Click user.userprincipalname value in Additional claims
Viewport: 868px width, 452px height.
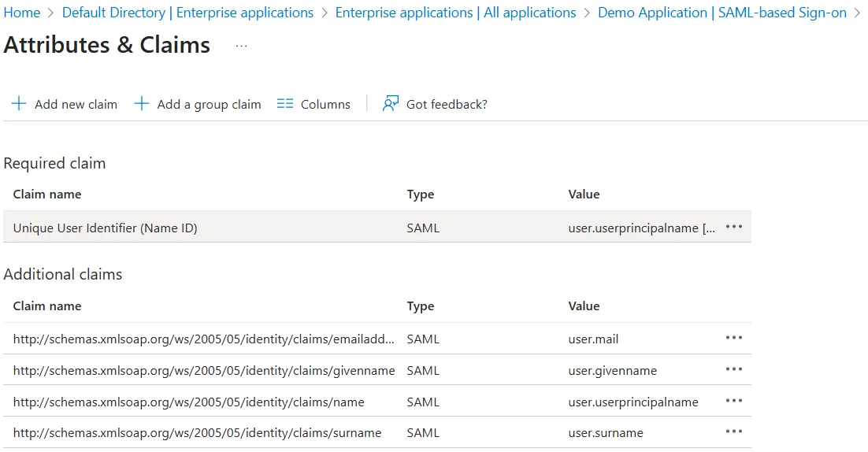(633, 402)
